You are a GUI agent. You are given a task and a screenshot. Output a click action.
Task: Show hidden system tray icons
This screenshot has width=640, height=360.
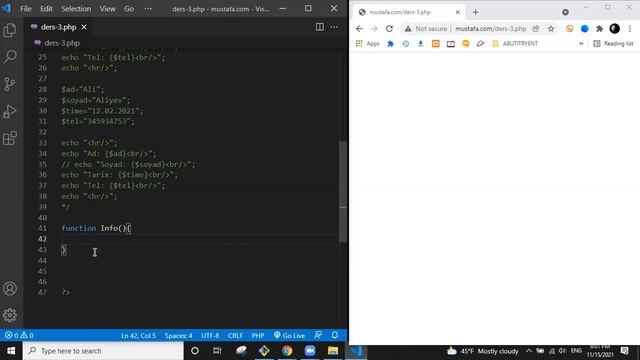coord(529,351)
